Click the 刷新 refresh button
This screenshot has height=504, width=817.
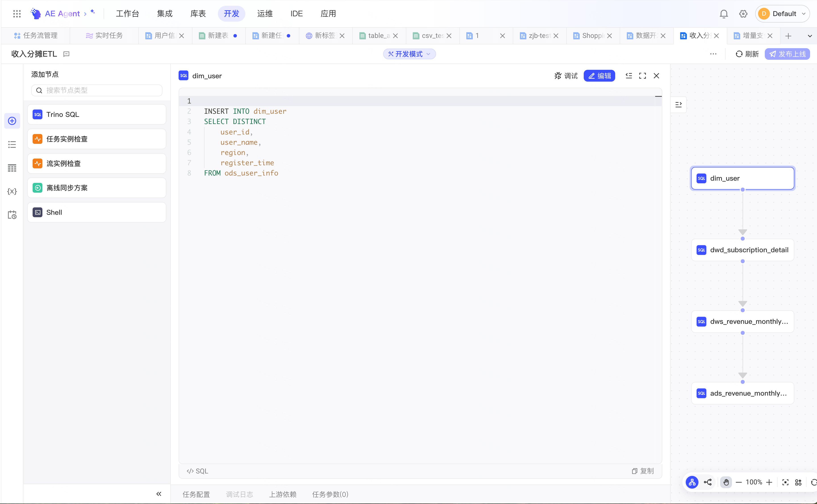tap(747, 54)
